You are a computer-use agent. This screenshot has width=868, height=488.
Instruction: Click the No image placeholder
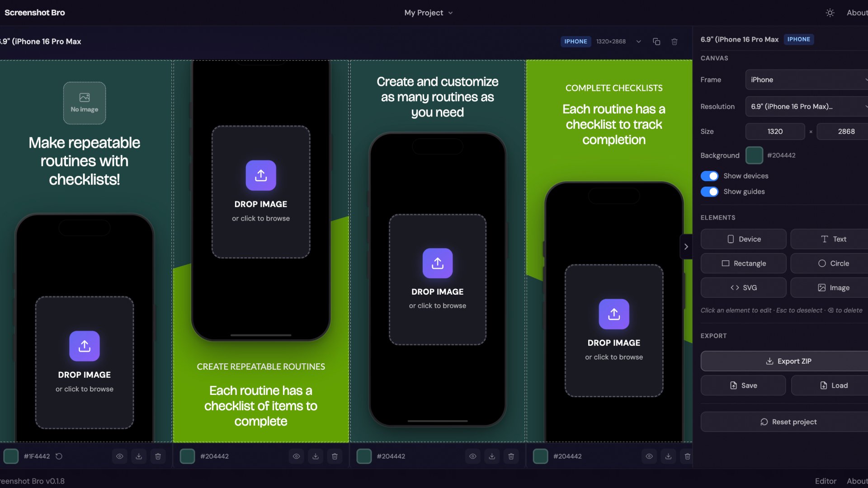(85, 103)
